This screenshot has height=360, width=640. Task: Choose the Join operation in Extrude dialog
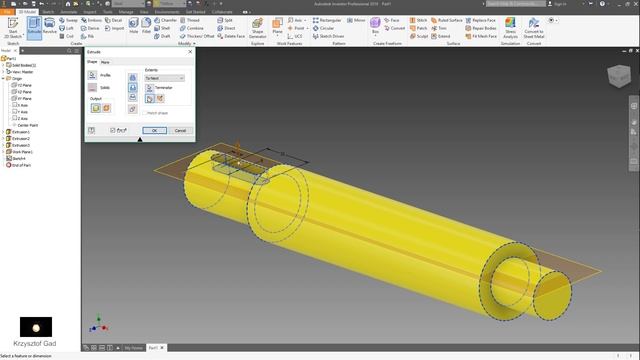tap(133, 77)
